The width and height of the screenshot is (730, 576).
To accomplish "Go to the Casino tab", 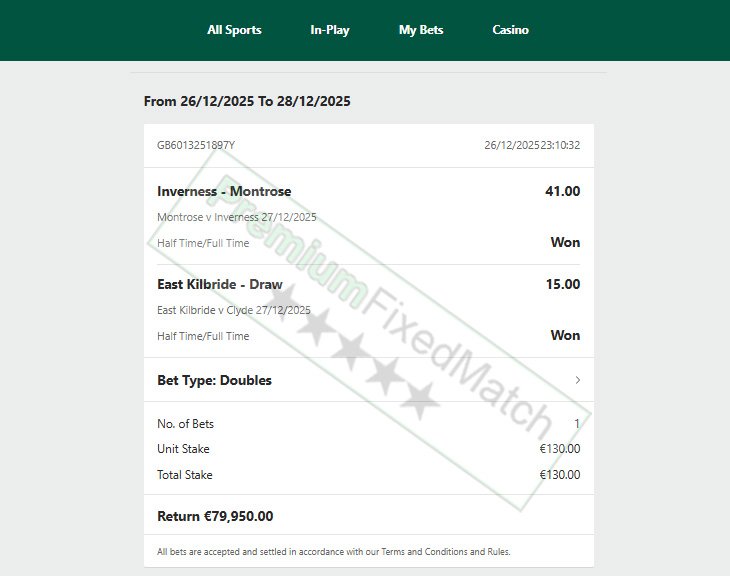I will point(510,30).
